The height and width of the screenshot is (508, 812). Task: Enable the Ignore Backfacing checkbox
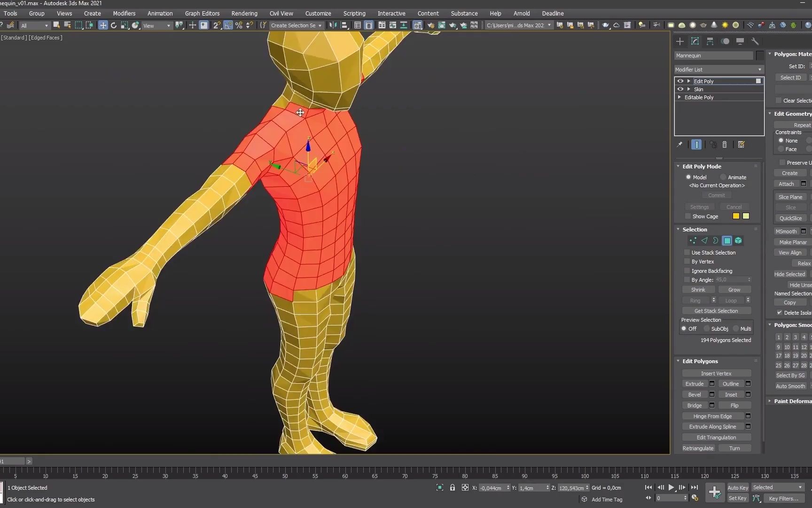click(x=687, y=270)
